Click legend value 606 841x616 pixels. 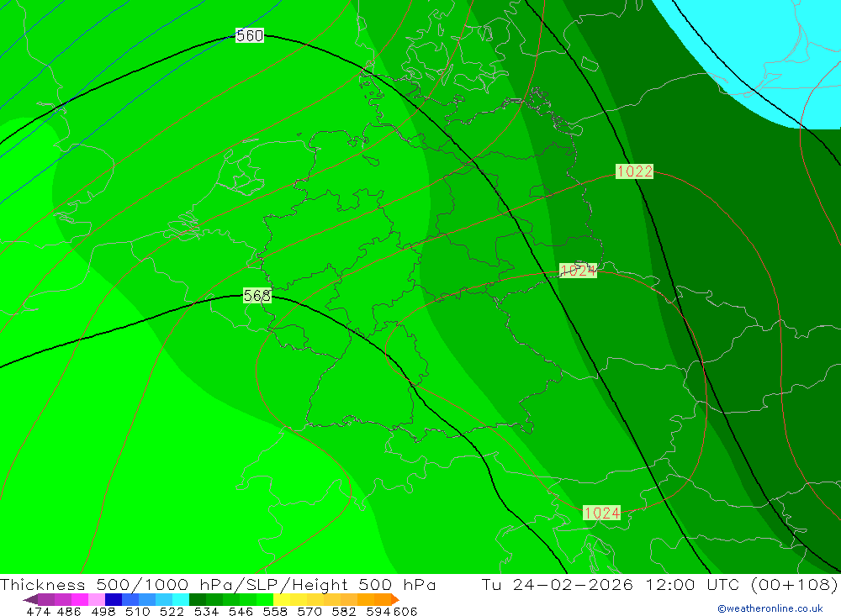point(405,611)
